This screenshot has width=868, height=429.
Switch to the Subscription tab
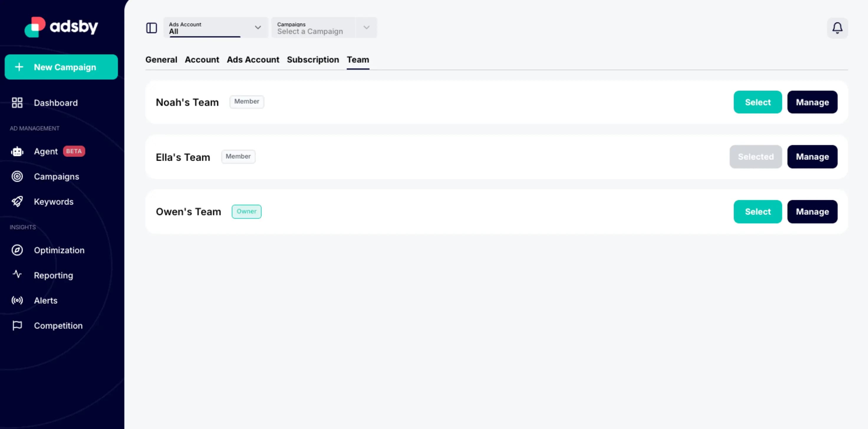pos(313,60)
